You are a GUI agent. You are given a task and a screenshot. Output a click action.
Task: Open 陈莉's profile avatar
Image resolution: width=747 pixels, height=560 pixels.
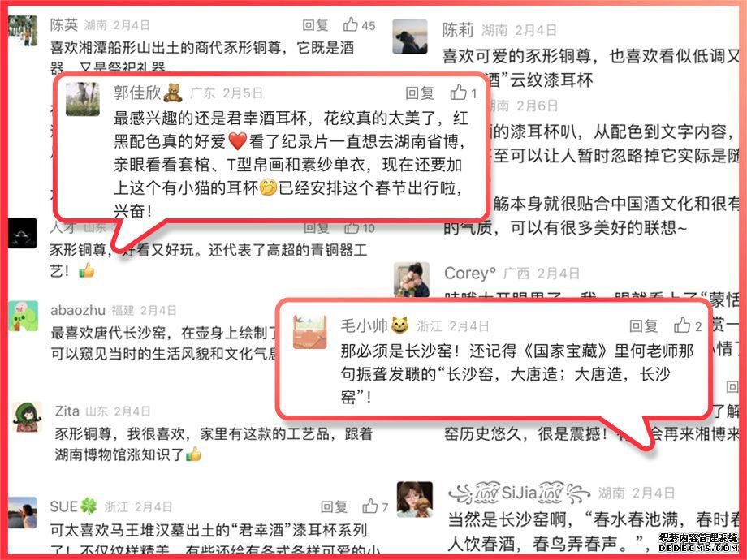pyautogui.click(x=410, y=37)
